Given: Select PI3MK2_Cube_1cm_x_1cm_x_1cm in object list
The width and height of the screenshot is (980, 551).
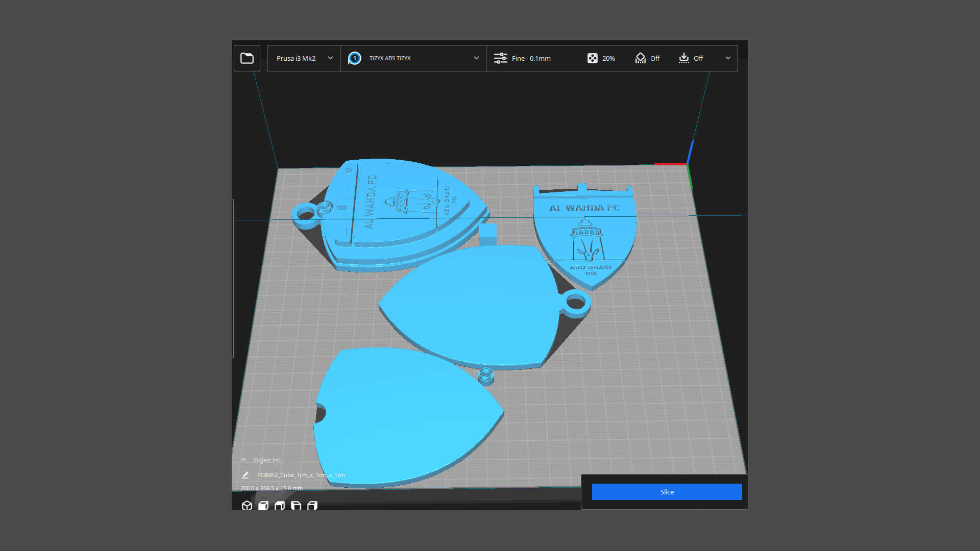Looking at the screenshot, I should coord(301,475).
